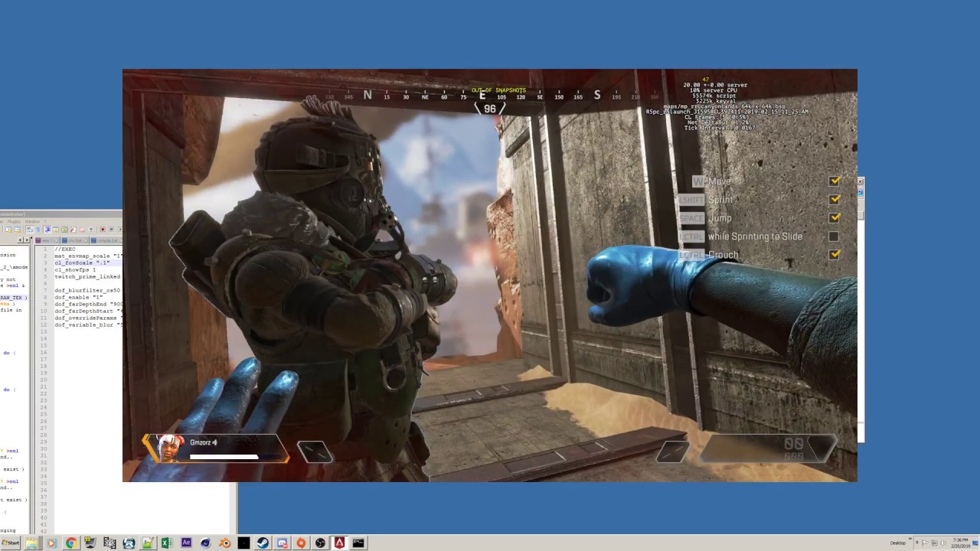This screenshot has width=980, height=551.
Task: Open the grid settings icon in taskbar
Action: pyautogui.click(x=109, y=543)
